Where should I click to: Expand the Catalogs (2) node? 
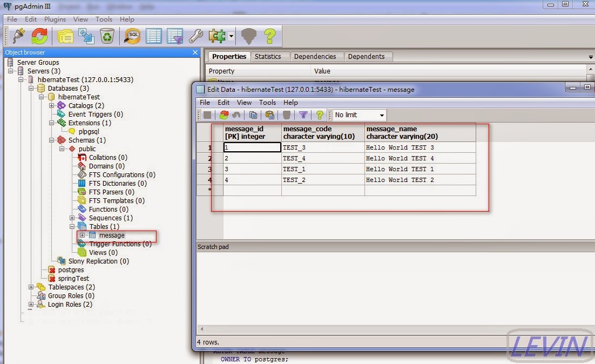52,105
